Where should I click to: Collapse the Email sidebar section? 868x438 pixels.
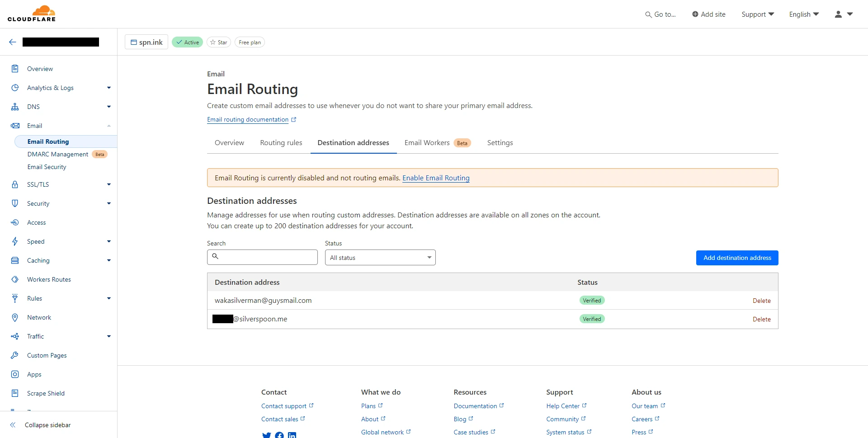coord(108,126)
